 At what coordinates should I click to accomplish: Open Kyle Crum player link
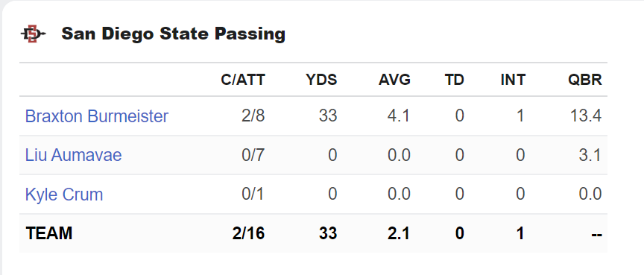coord(64,195)
